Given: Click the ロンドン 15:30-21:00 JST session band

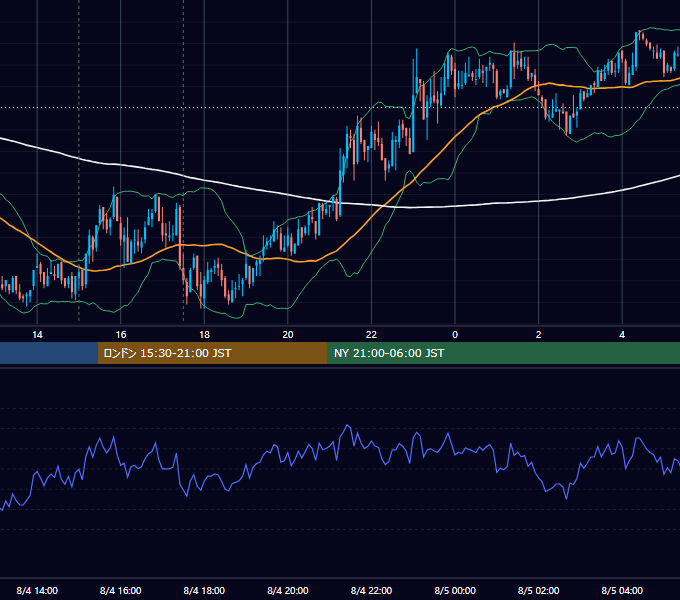Looking at the screenshot, I should point(212,353).
